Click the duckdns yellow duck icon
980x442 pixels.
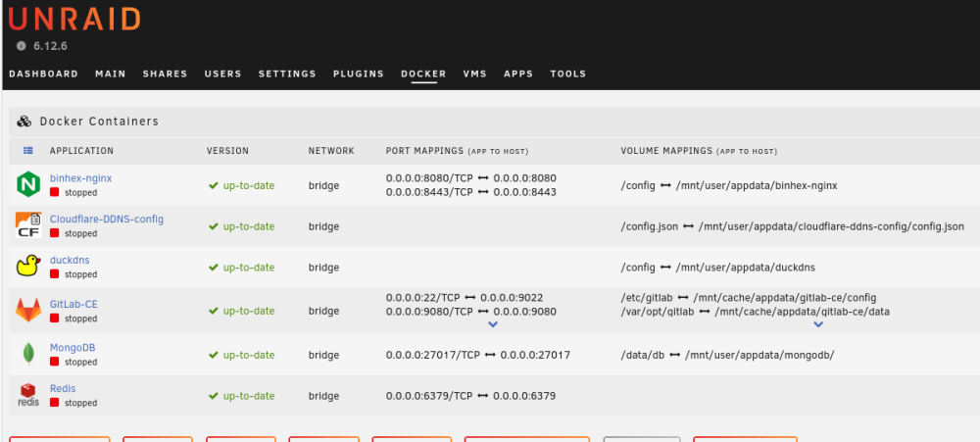tap(28, 266)
